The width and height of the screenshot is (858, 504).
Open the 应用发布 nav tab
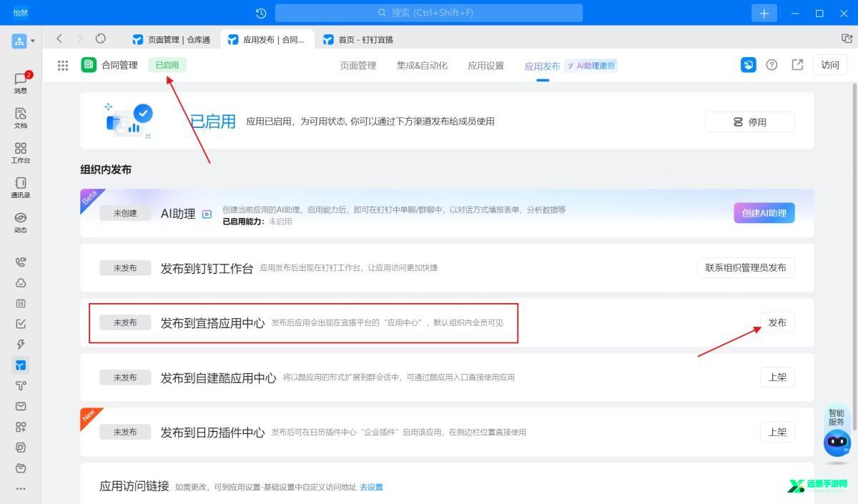coord(543,66)
